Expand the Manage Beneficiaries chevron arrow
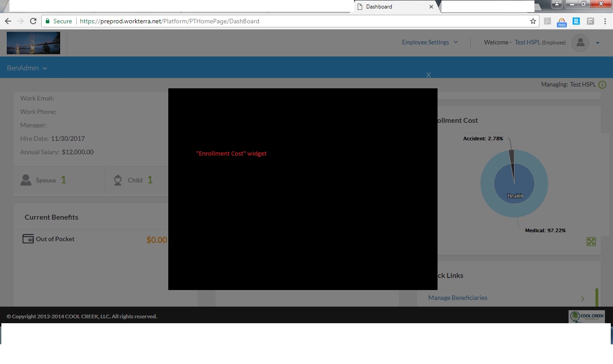 click(x=582, y=299)
